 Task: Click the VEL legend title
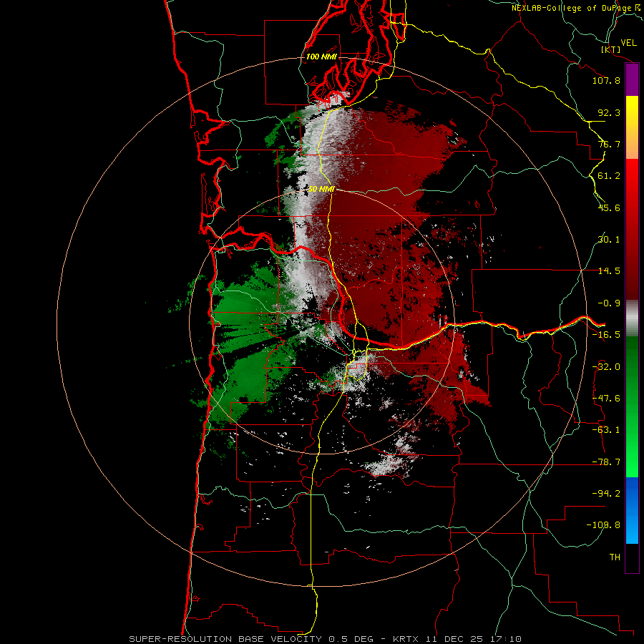pos(628,43)
